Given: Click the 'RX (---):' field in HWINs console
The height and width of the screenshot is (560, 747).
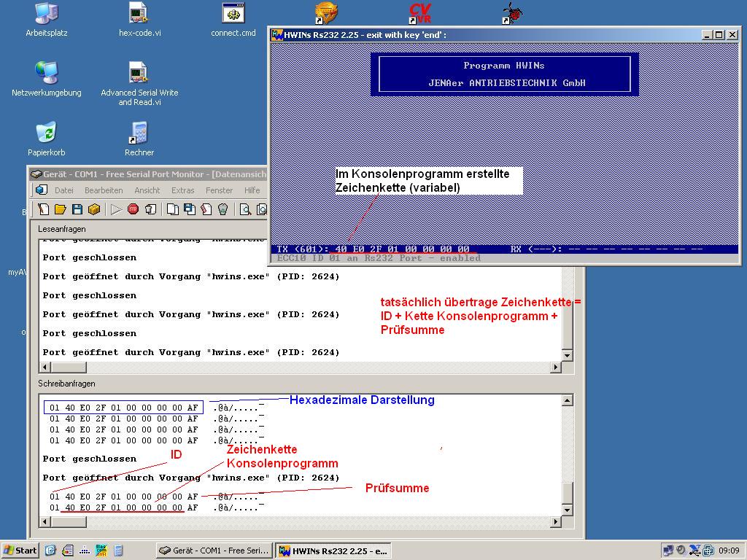Looking at the screenshot, I should 536,249.
